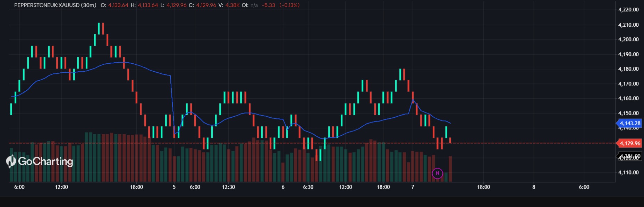Click the 4,210.00 price axis label
The height and width of the screenshot is (207, 644).
[628, 25]
